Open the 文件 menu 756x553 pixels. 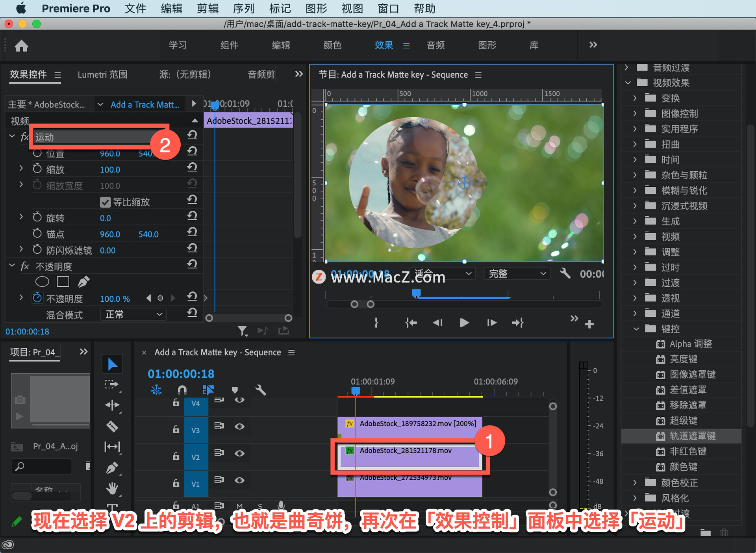(135, 9)
